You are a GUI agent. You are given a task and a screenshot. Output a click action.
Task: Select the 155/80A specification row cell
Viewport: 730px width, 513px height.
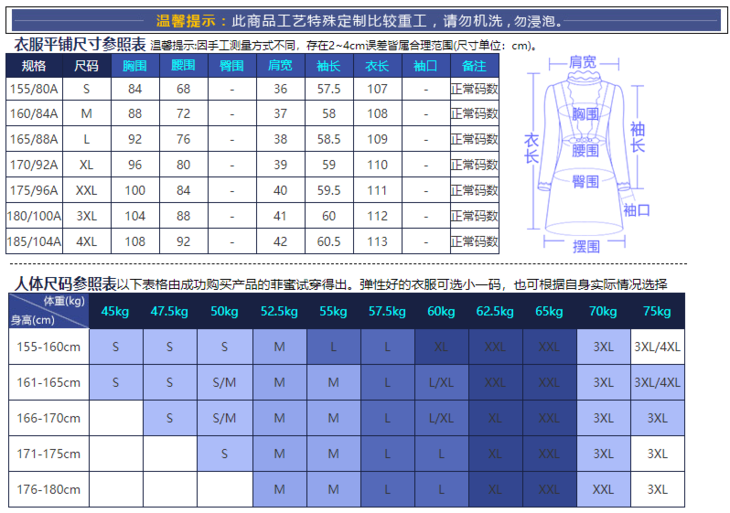point(34,89)
